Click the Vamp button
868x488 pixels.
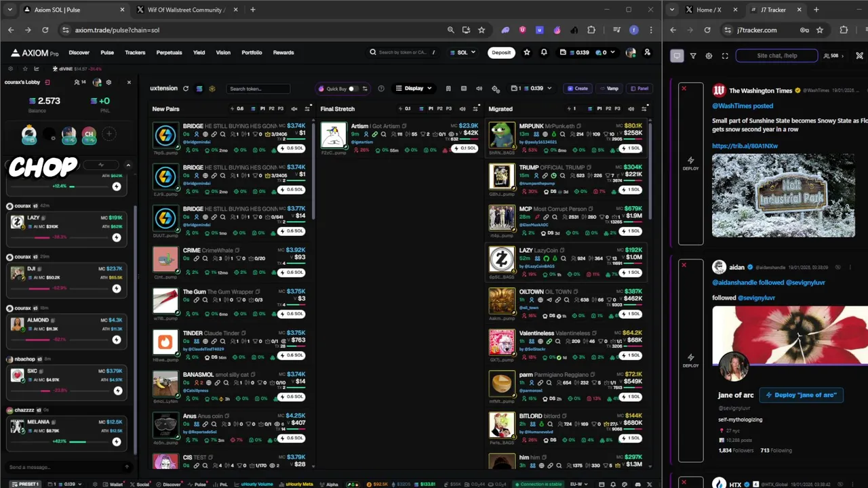pyautogui.click(x=609, y=88)
